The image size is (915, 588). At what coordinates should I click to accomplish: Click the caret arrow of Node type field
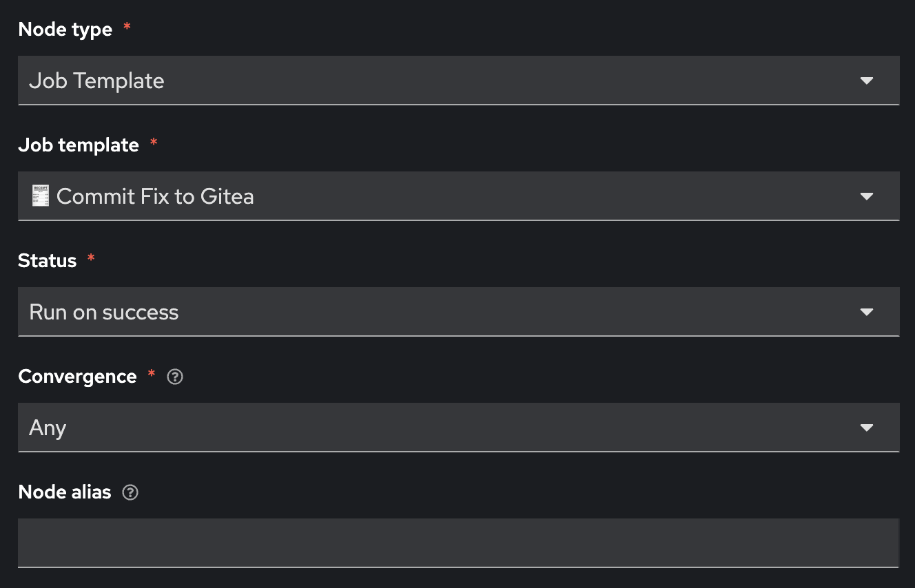(x=867, y=81)
